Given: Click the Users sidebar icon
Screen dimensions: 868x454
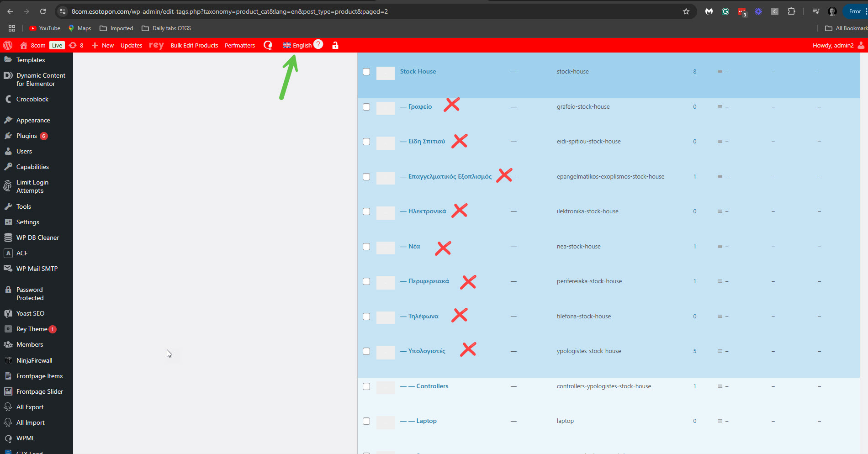Looking at the screenshot, I should tap(8, 151).
